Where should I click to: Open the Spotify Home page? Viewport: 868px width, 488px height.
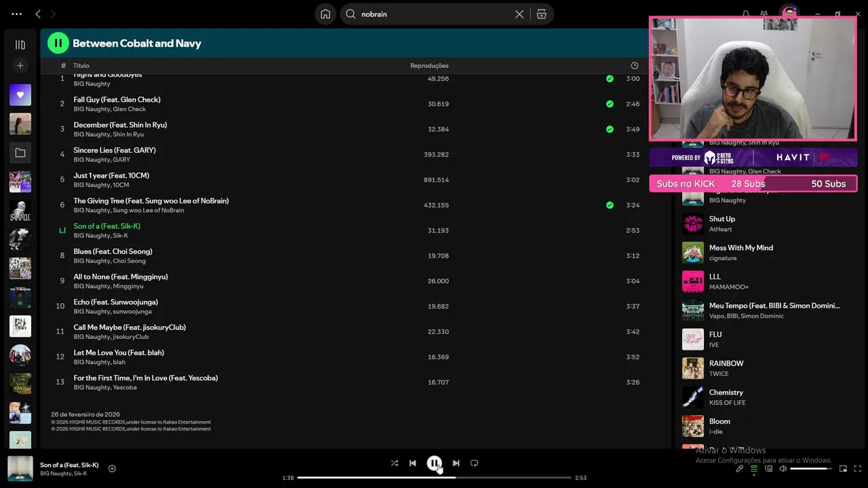click(325, 14)
